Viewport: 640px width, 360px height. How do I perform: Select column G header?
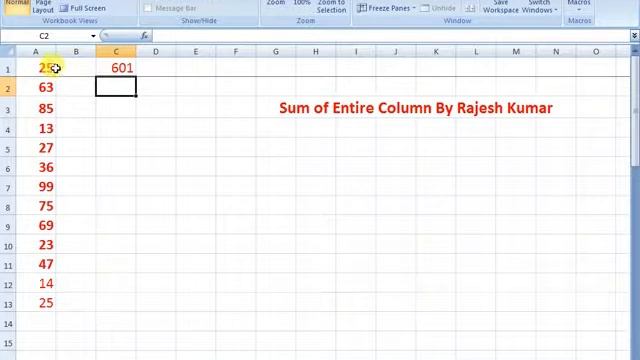[x=276, y=51]
